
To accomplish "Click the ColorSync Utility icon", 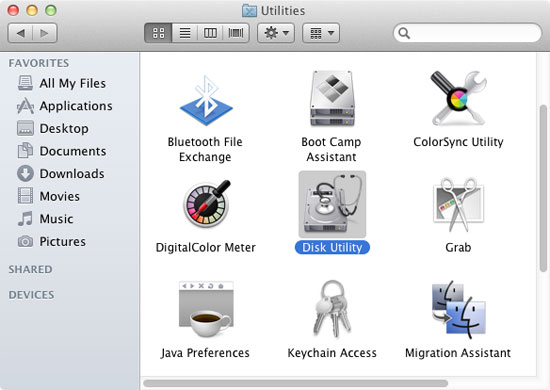I will [458, 99].
